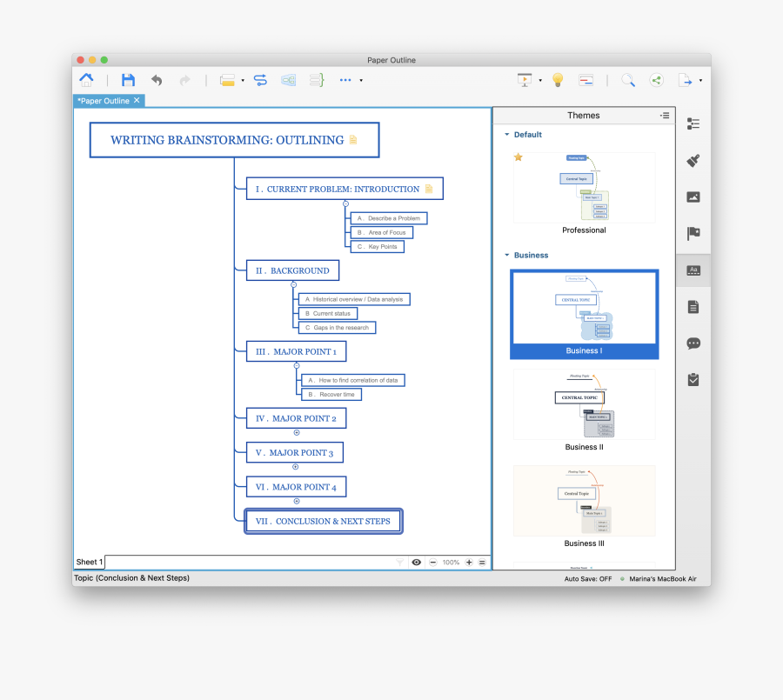Open the Outline structure icon in the sidebar
This screenshot has height=700, width=783.
tap(693, 123)
